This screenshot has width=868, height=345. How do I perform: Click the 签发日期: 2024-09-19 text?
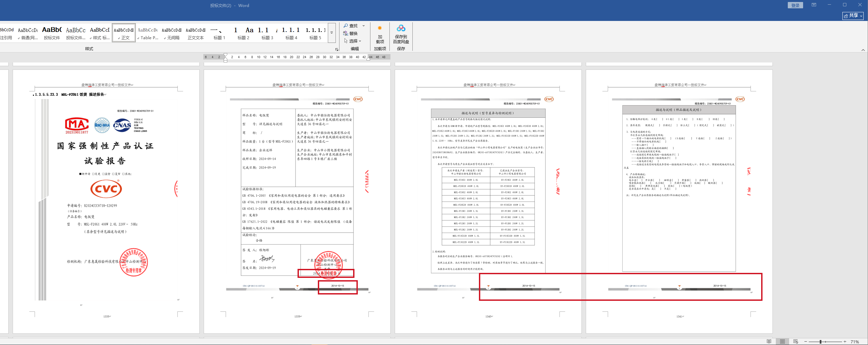(259, 268)
